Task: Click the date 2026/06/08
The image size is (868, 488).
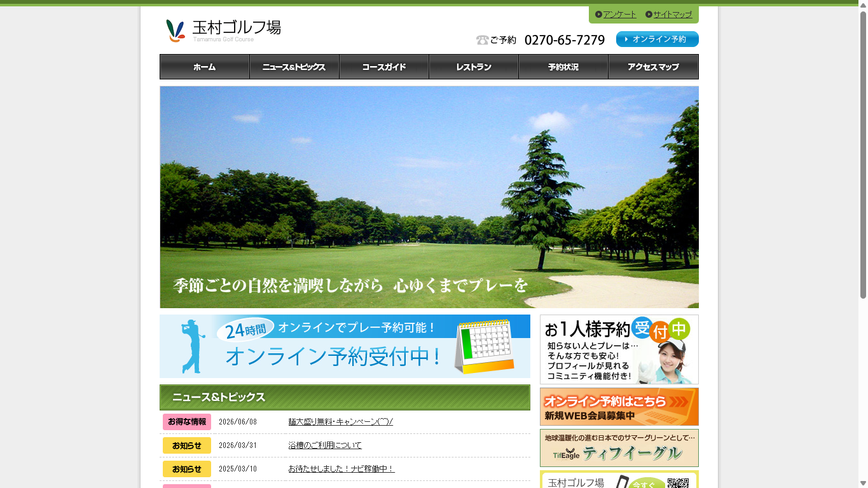Action: pos(238,422)
